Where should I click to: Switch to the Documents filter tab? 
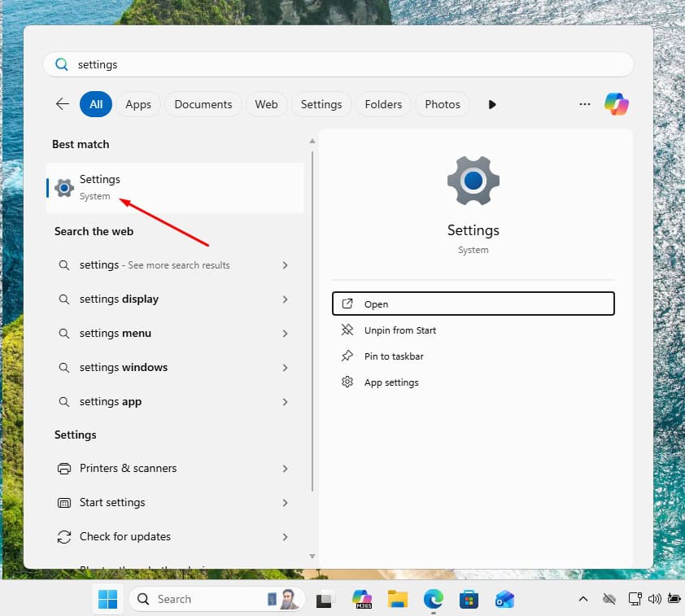click(x=203, y=104)
